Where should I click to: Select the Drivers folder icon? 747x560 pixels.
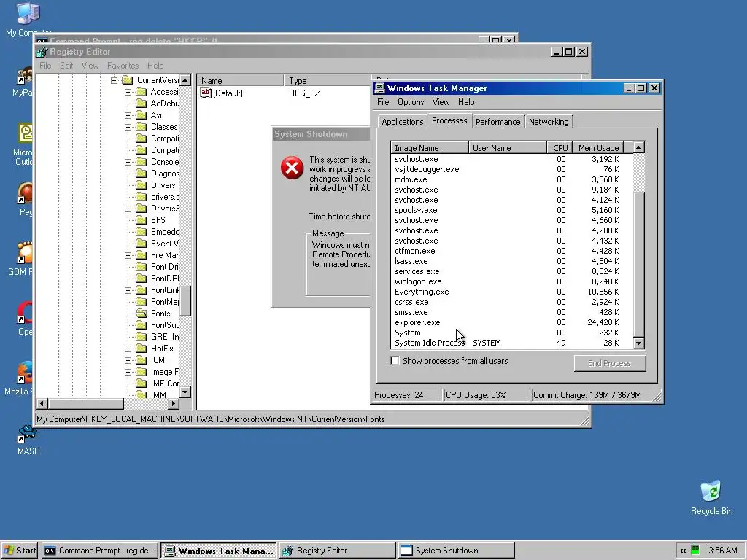pyautogui.click(x=141, y=185)
